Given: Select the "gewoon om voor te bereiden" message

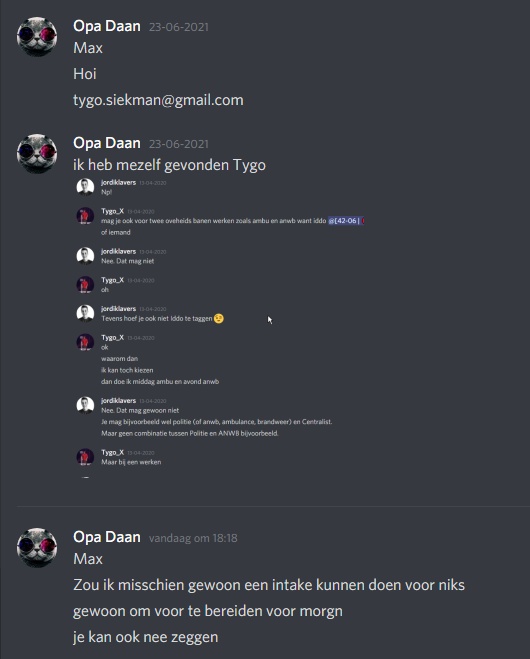Looking at the screenshot, I should click(x=208, y=611).
